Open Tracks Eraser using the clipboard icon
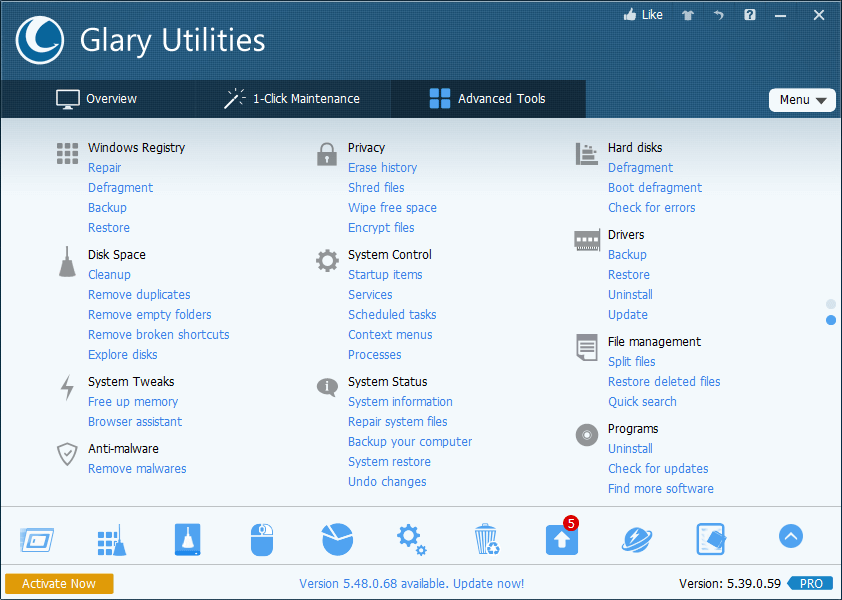842x600 pixels. pyautogui.click(x=711, y=538)
